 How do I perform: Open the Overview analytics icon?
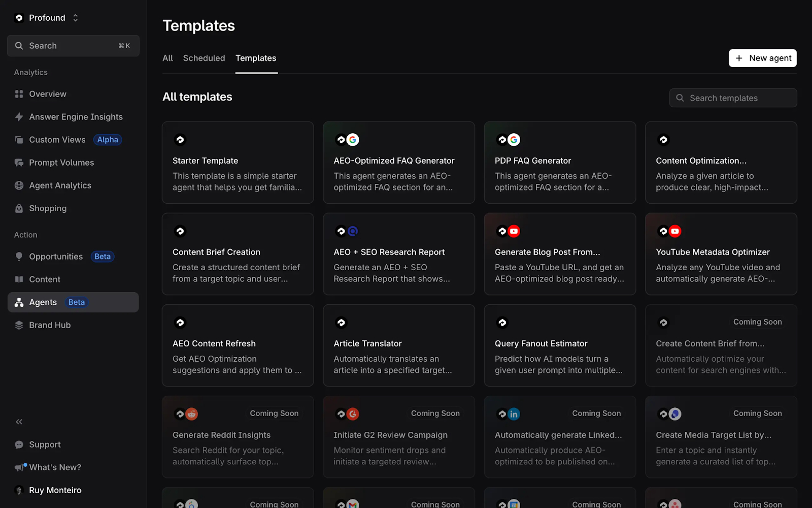(19, 93)
